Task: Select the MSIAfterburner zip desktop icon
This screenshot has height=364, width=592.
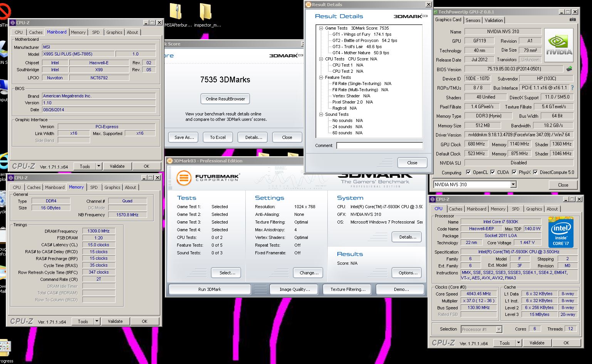Action: click(175, 12)
